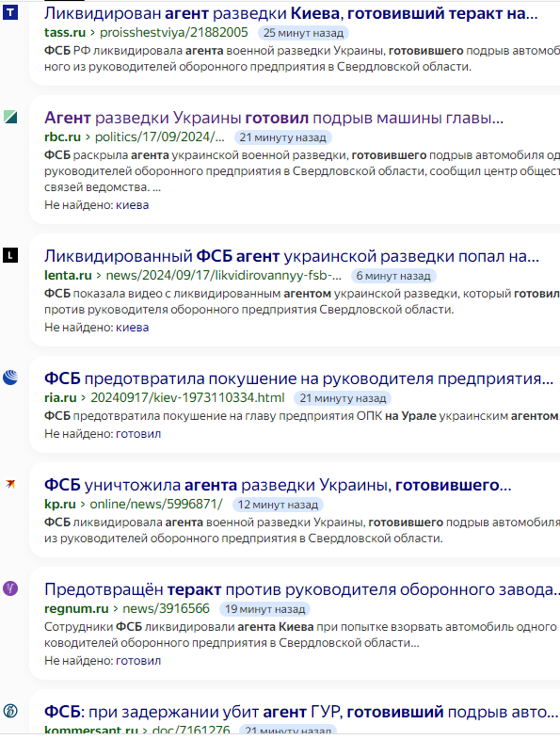Click the Regnum snippet "Сотрудники ФСБ ликвидировали"
This screenshot has height=740, width=560.
click(302, 635)
